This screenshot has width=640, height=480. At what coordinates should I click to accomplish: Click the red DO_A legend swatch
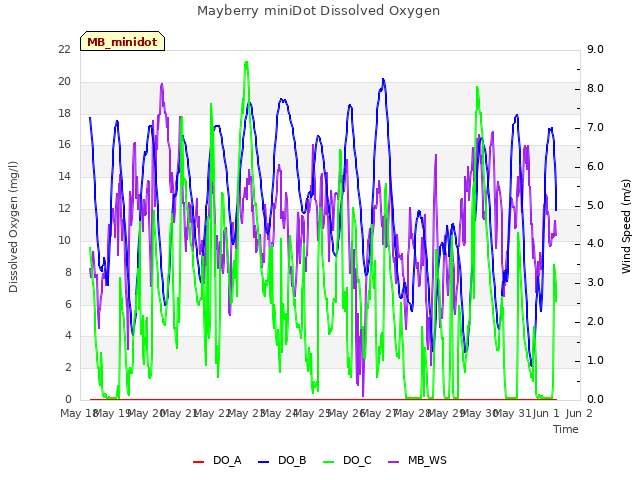pyautogui.click(x=198, y=462)
